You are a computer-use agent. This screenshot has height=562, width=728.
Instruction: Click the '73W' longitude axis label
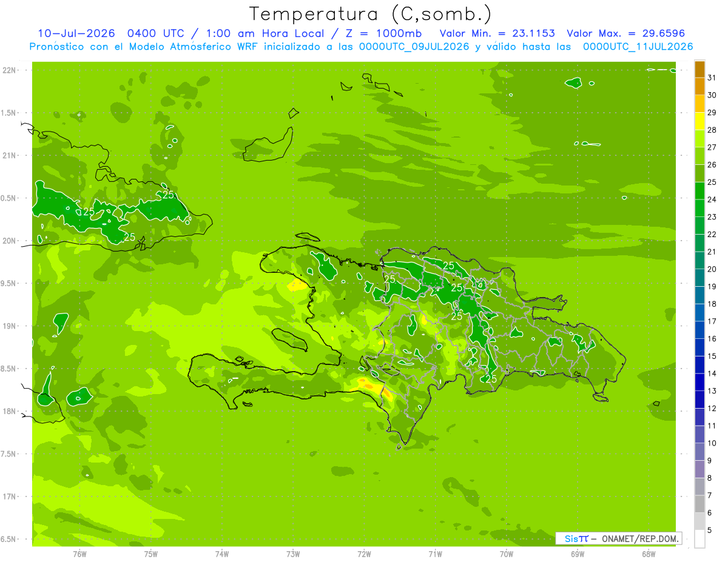coord(293,554)
